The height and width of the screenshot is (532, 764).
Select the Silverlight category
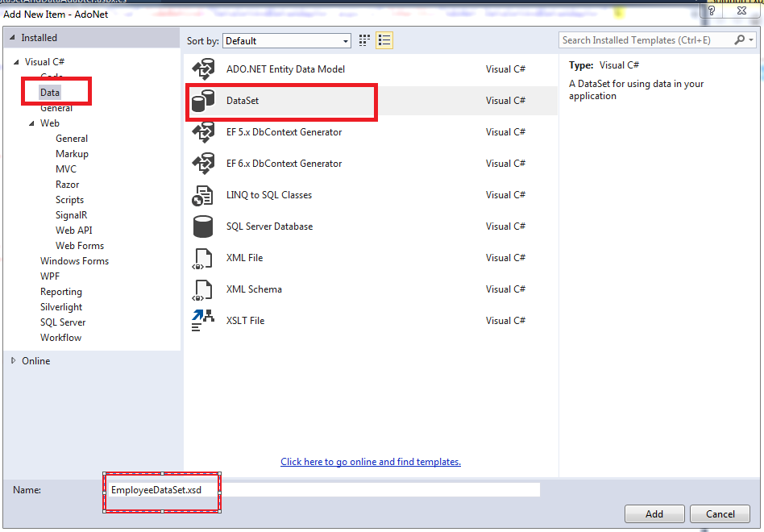coord(61,307)
